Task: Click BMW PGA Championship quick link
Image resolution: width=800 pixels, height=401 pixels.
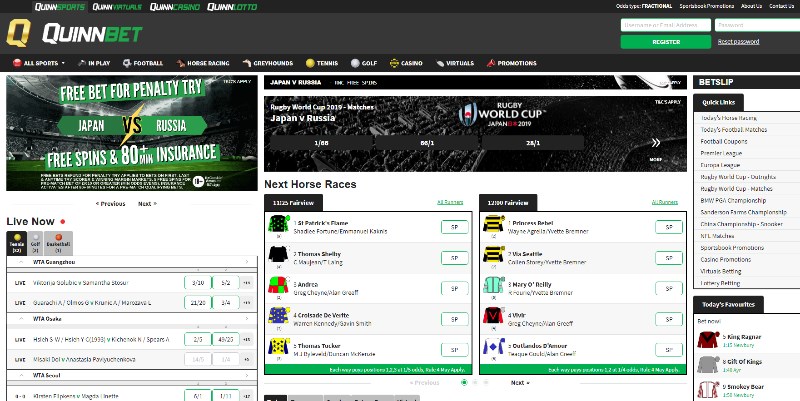Action: click(x=733, y=200)
